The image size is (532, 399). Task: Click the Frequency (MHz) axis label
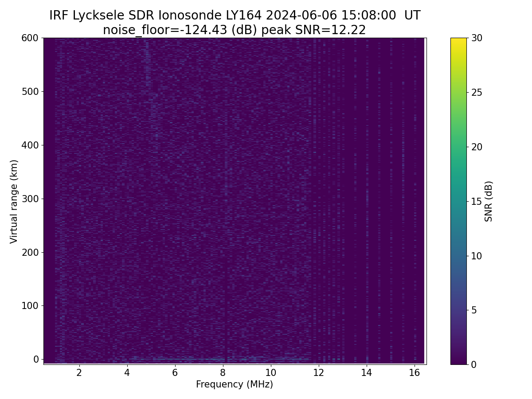click(x=235, y=384)
